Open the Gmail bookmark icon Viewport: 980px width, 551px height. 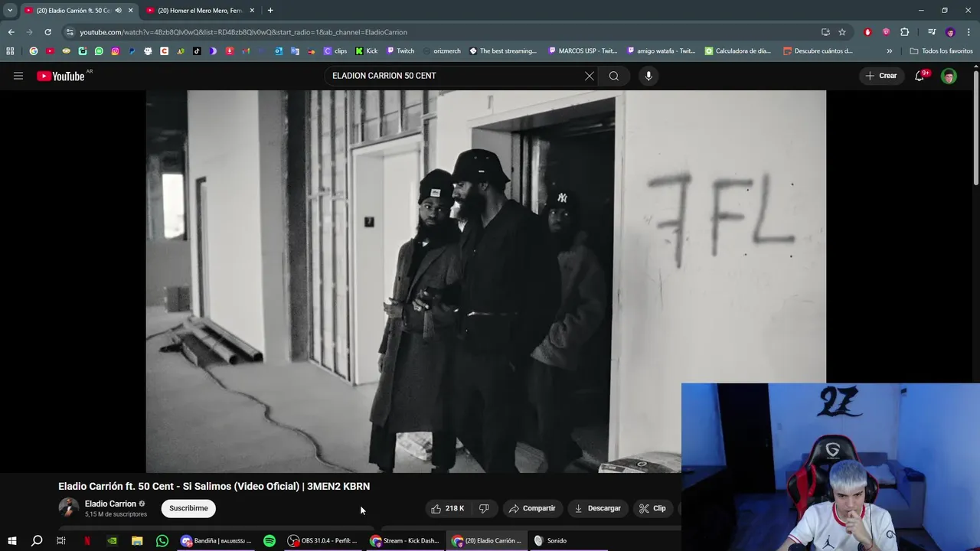click(247, 51)
